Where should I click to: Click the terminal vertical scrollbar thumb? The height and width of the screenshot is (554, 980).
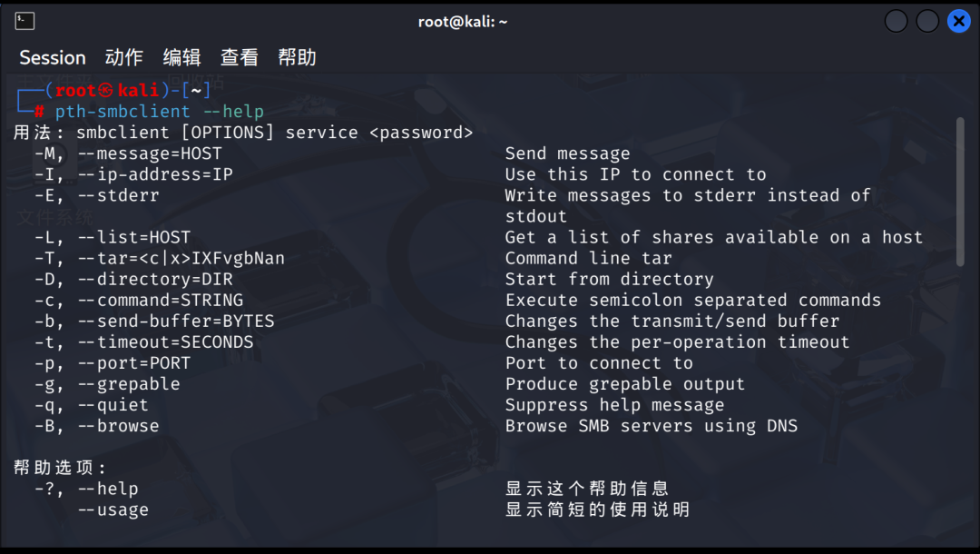pyautogui.click(x=960, y=192)
